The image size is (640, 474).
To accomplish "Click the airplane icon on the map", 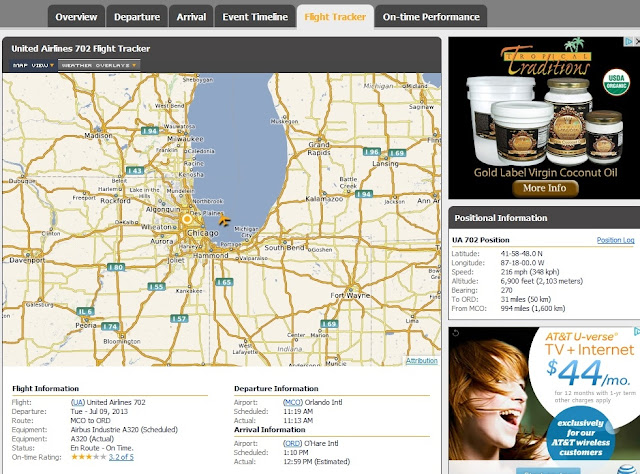I will (x=224, y=221).
